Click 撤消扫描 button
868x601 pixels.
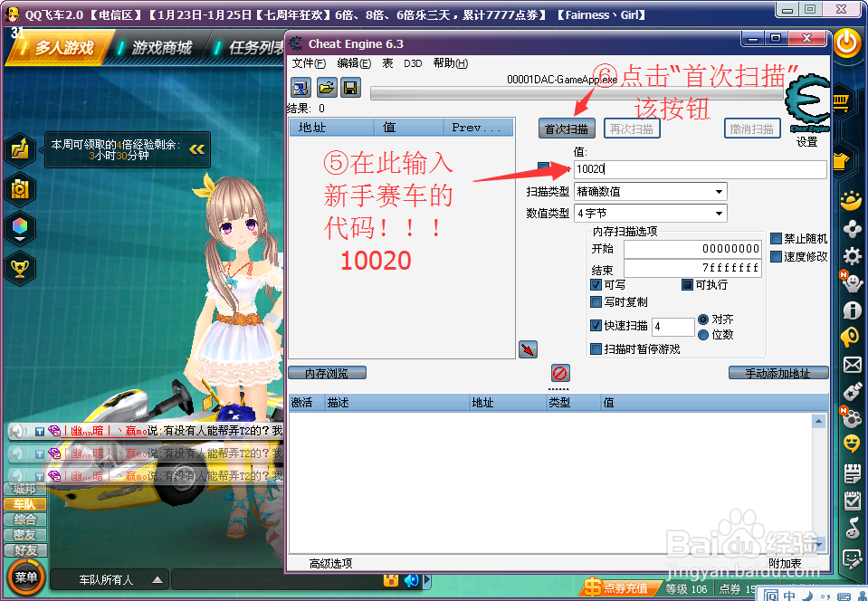(x=752, y=129)
